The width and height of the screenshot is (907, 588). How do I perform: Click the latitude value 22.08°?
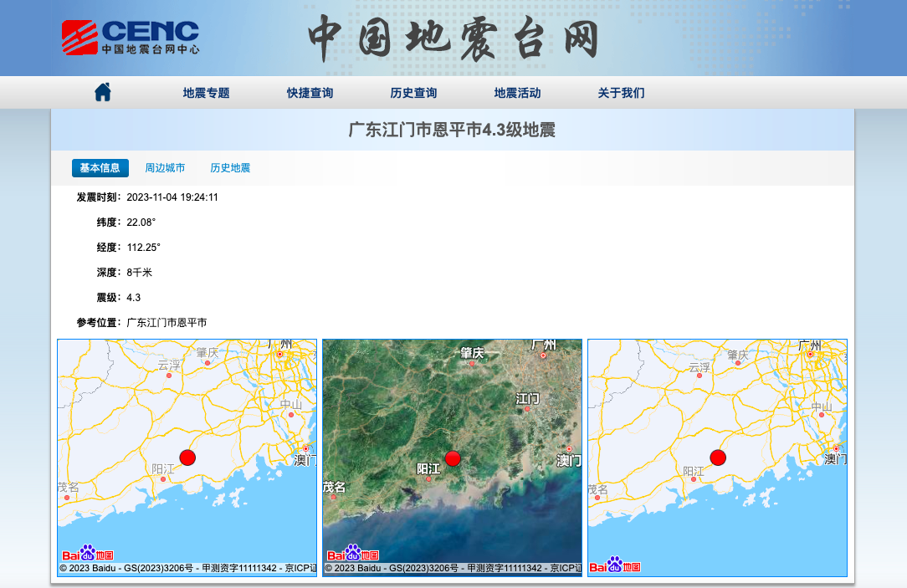coord(141,222)
